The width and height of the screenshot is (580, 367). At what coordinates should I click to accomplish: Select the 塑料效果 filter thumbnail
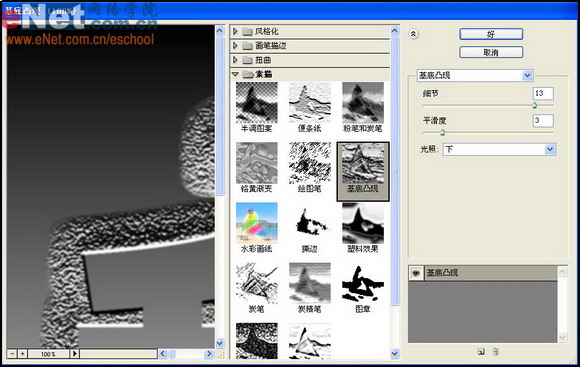click(x=363, y=223)
